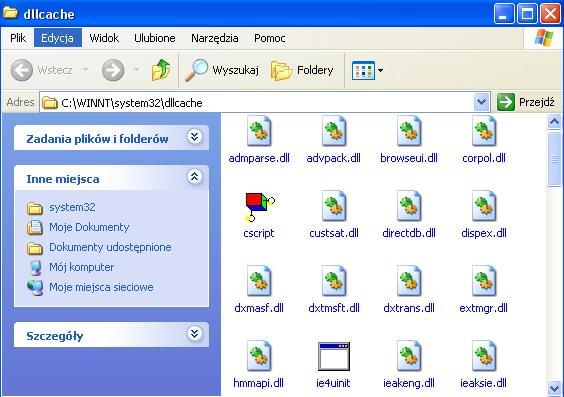Screen dimensions: 564x397
Task: Select the dxmasf.dll file icon
Action: (259, 281)
